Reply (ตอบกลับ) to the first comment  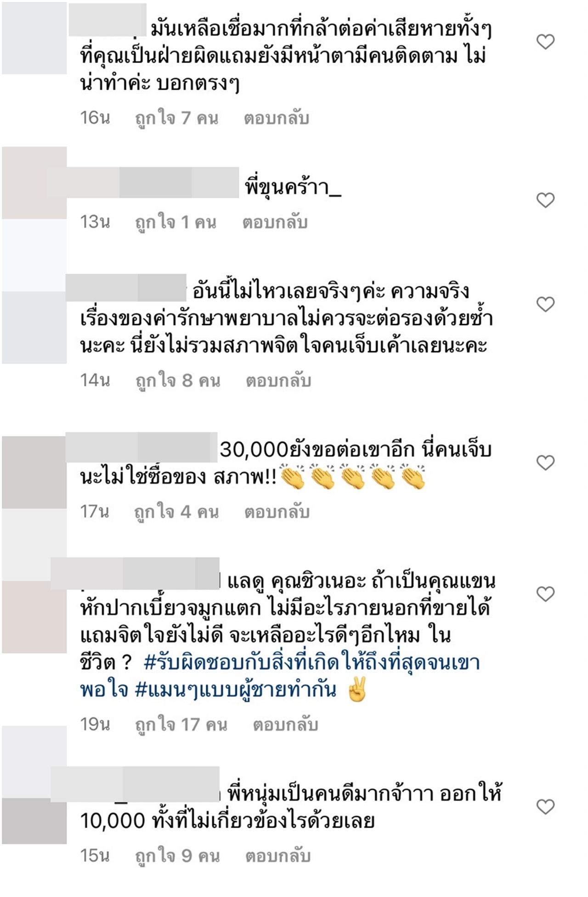point(276,118)
